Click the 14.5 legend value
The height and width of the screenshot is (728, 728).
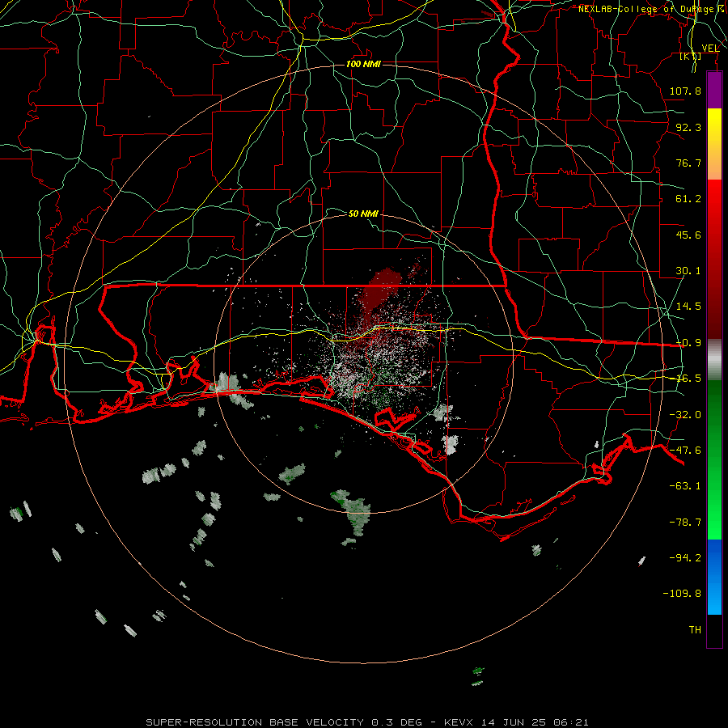pos(688,307)
